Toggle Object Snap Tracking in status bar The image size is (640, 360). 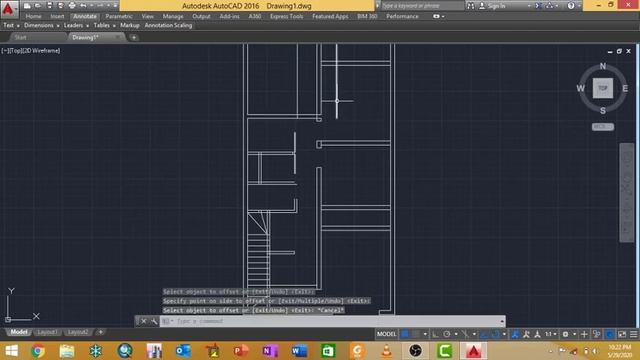484,334
